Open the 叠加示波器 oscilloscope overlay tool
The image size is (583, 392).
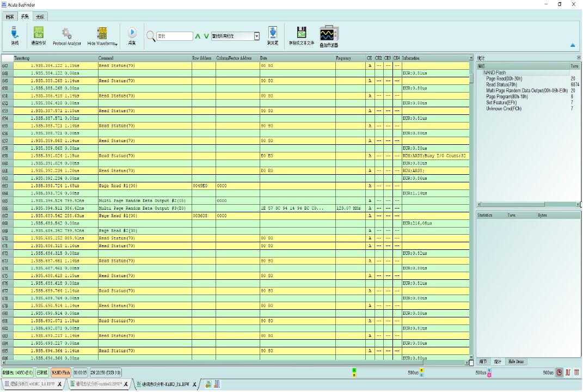click(327, 34)
